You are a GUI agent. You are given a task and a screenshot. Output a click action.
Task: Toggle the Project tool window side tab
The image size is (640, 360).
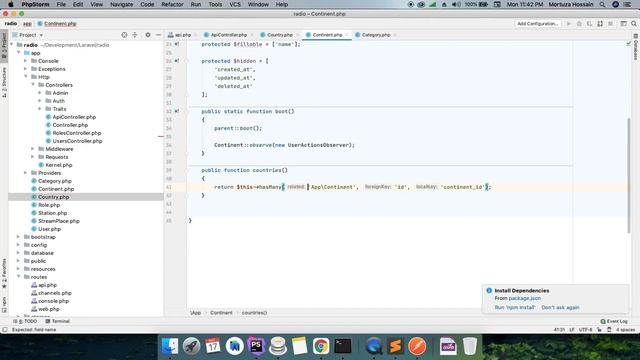click(x=4, y=46)
